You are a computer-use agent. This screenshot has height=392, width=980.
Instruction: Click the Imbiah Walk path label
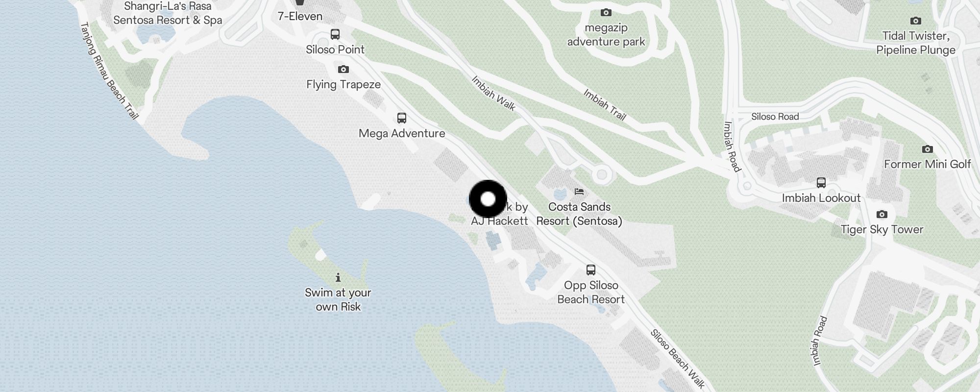click(x=493, y=93)
